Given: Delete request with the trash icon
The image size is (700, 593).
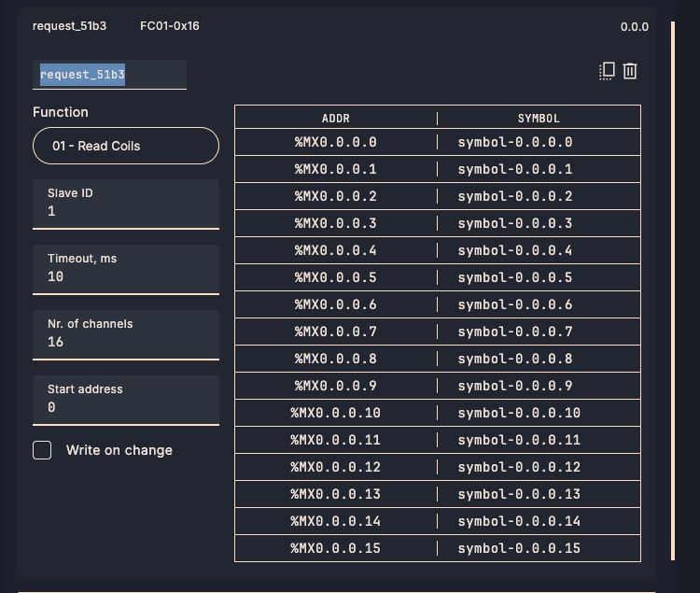Looking at the screenshot, I should (630, 71).
